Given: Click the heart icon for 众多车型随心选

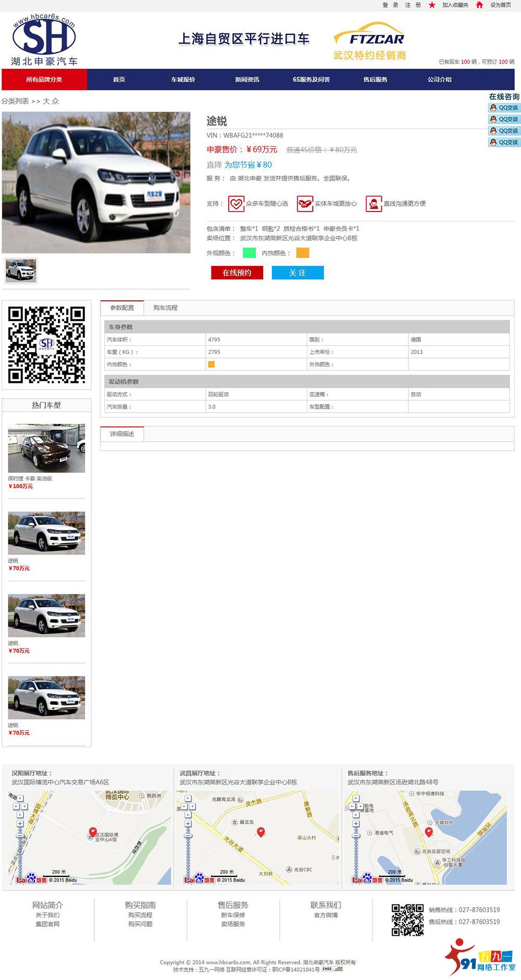Looking at the screenshot, I should [236, 204].
